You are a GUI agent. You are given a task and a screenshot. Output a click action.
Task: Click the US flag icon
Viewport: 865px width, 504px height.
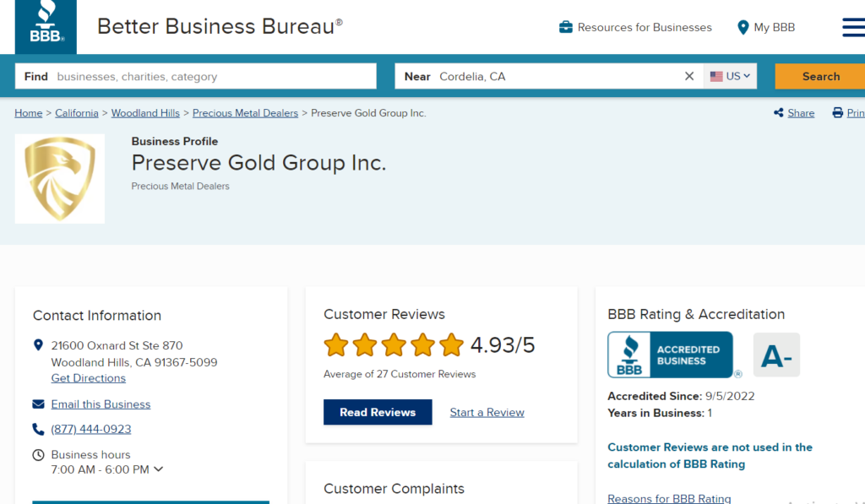coord(716,76)
